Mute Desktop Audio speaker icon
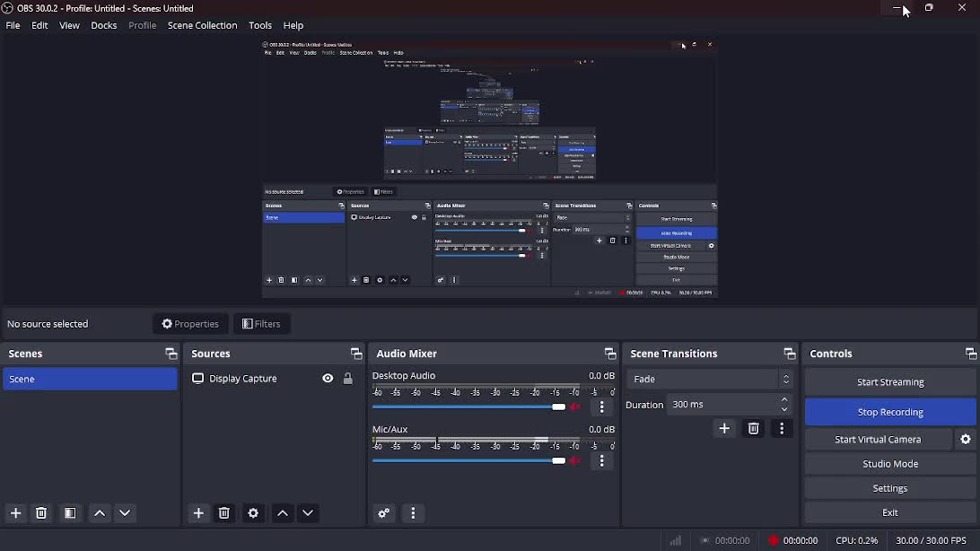Screen dimensions: 980x551 tap(575, 407)
